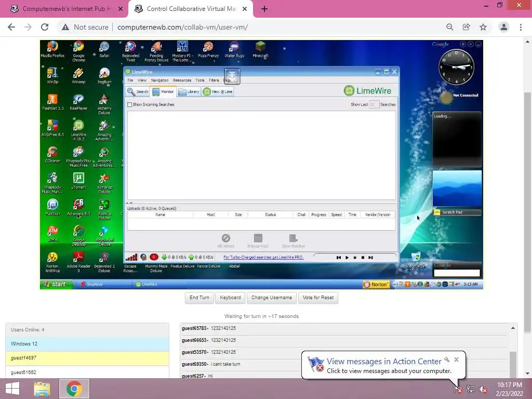
Task: Open the LimeWire Resources menu
Action: (182, 81)
